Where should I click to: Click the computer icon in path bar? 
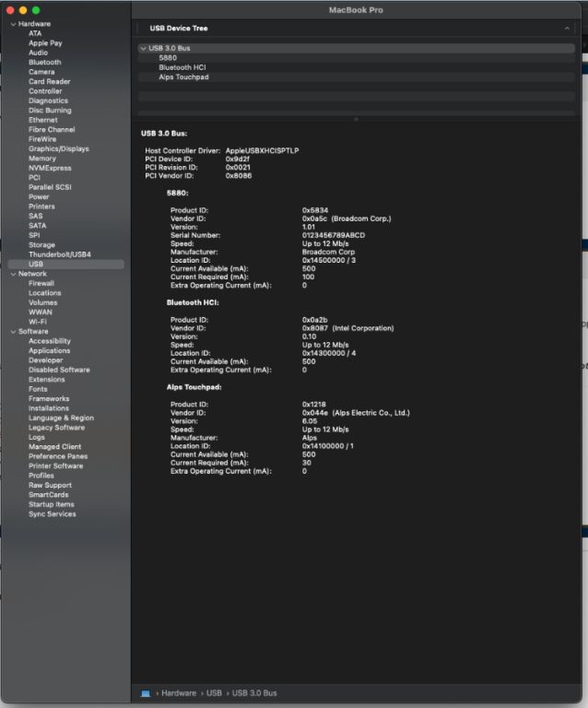pos(146,693)
